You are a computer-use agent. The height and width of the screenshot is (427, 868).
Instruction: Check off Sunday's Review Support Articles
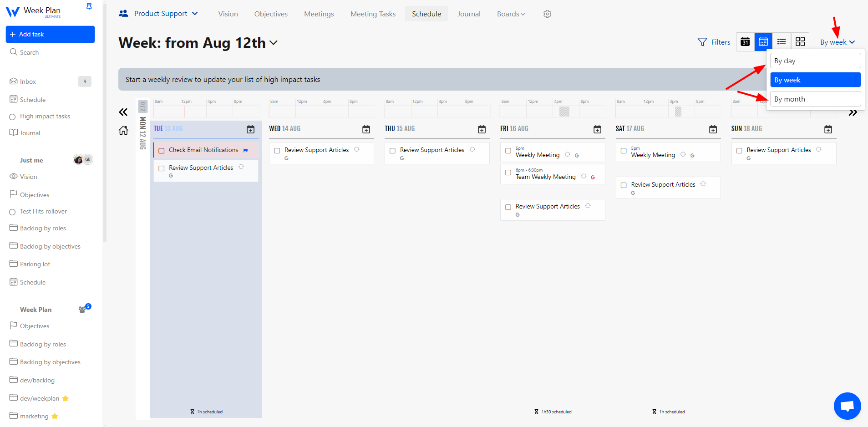click(x=739, y=151)
